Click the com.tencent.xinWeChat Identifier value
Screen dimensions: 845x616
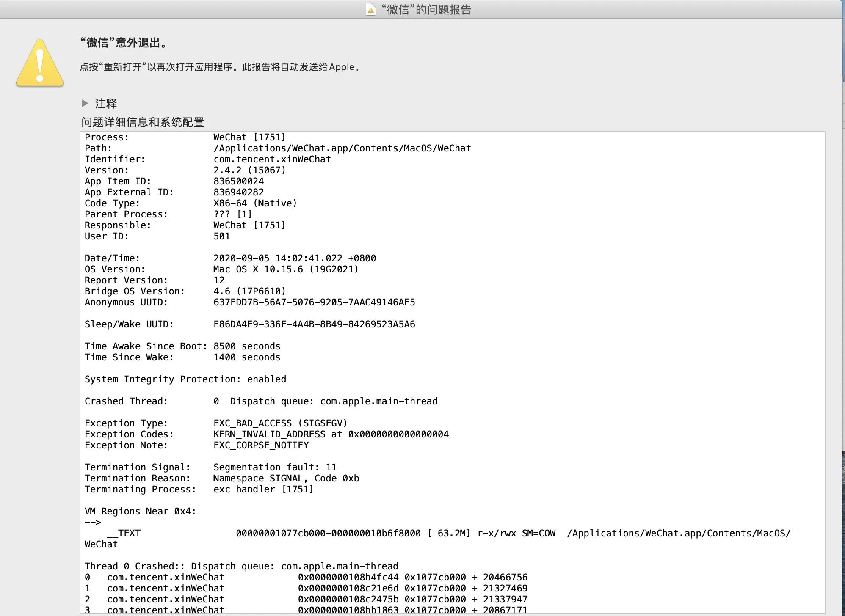[x=272, y=159]
